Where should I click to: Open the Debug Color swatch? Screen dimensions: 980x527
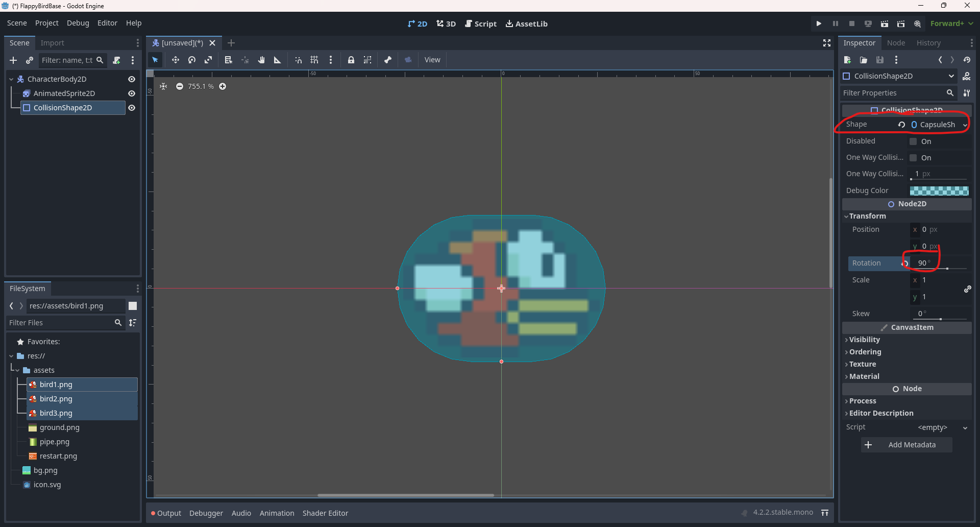coord(939,190)
